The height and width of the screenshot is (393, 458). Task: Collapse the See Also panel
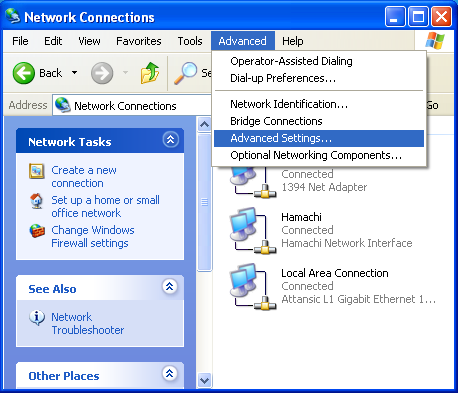point(170,286)
